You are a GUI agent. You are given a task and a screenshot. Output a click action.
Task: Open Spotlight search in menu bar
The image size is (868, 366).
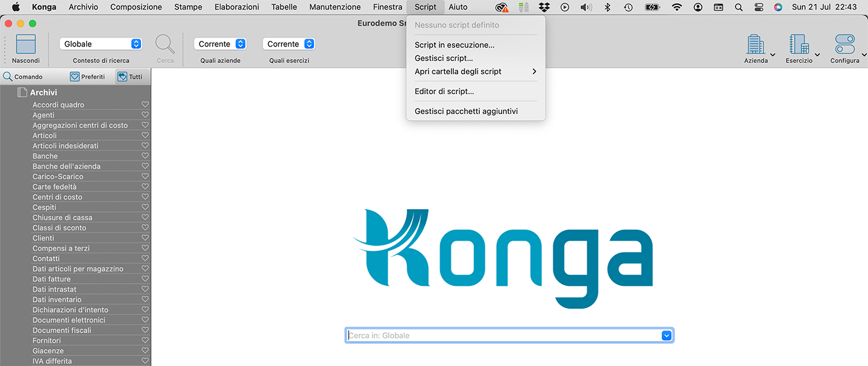click(738, 7)
